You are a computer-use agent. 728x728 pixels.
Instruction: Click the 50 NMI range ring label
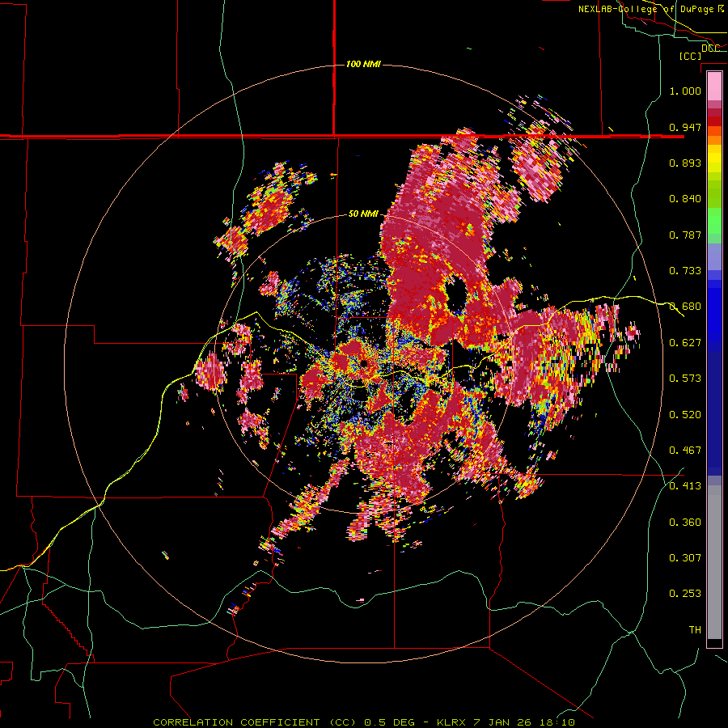click(363, 214)
